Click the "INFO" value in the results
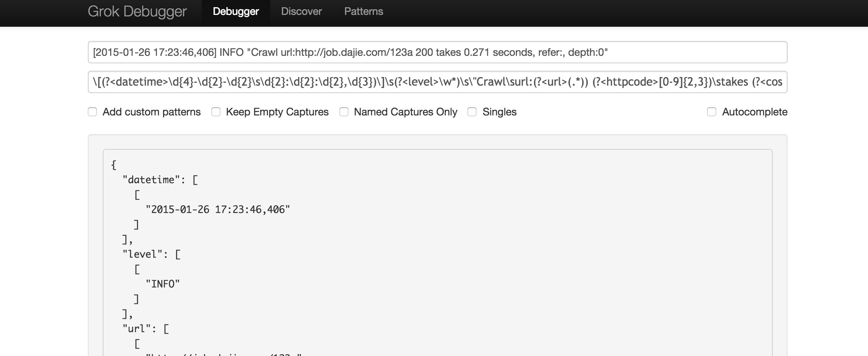The image size is (868, 356). pyautogui.click(x=163, y=284)
